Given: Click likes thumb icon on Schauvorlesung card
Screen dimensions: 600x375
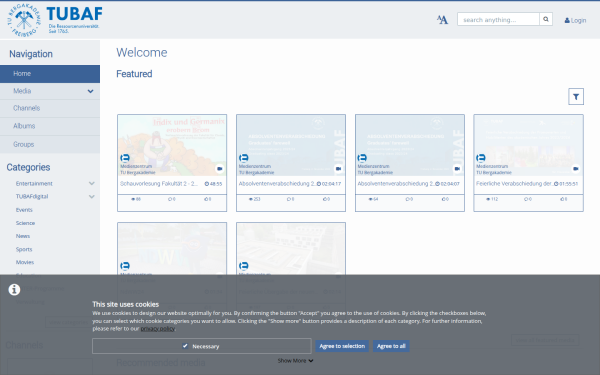Looking at the screenshot, I should click(x=206, y=199).
